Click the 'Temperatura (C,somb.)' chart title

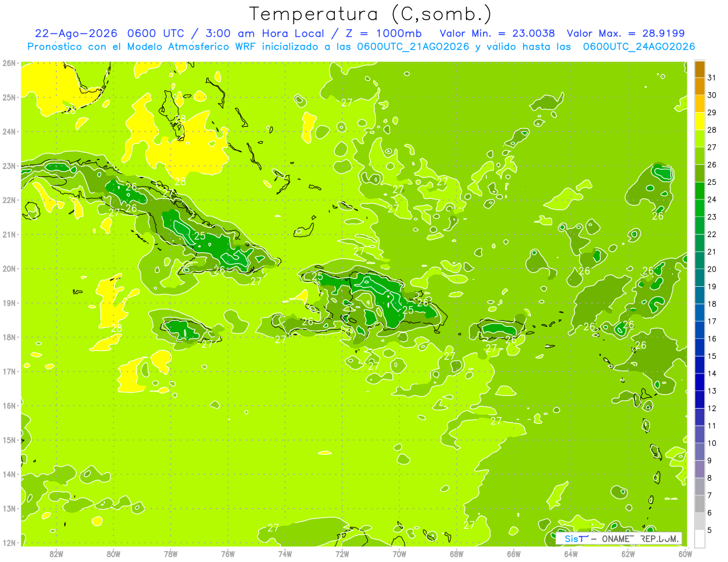click(370, 15)
